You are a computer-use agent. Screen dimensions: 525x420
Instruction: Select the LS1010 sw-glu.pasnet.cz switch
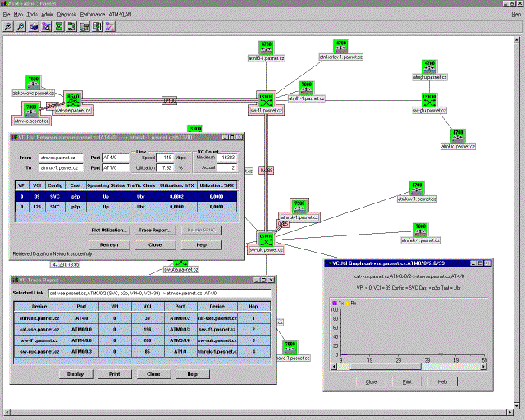pos(430,100)
